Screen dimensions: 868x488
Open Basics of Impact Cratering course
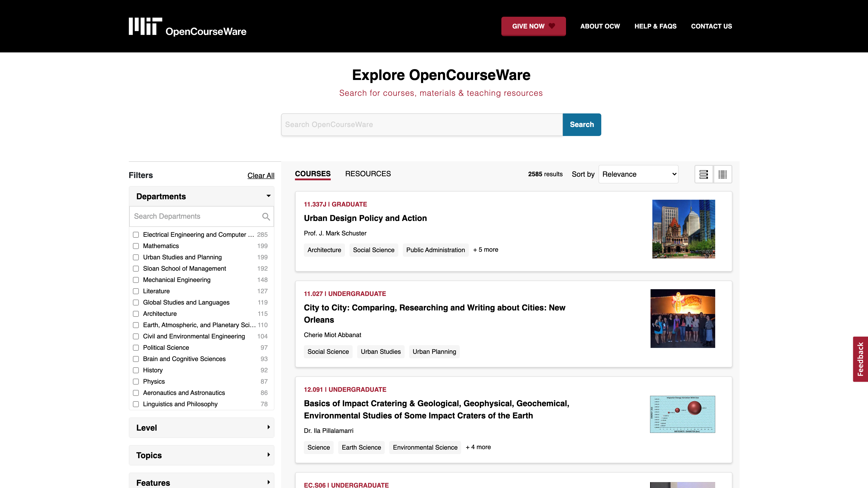point(437,410)
